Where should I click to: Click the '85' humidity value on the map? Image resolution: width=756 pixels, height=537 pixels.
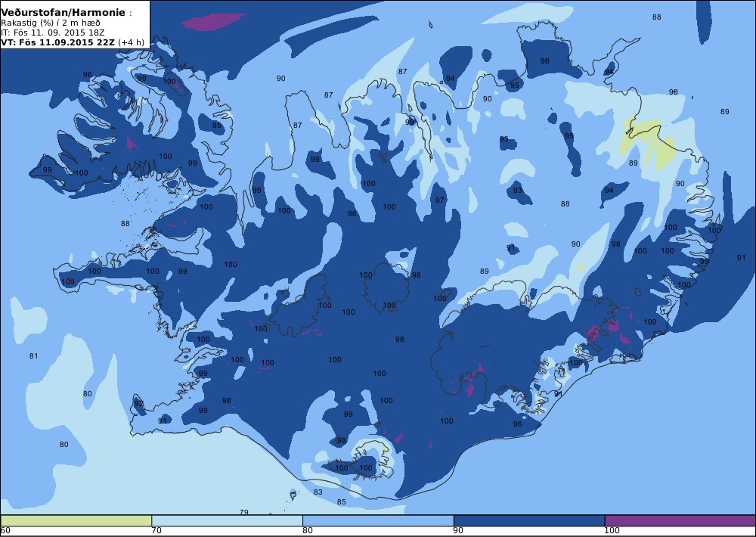tap(342, 501)
